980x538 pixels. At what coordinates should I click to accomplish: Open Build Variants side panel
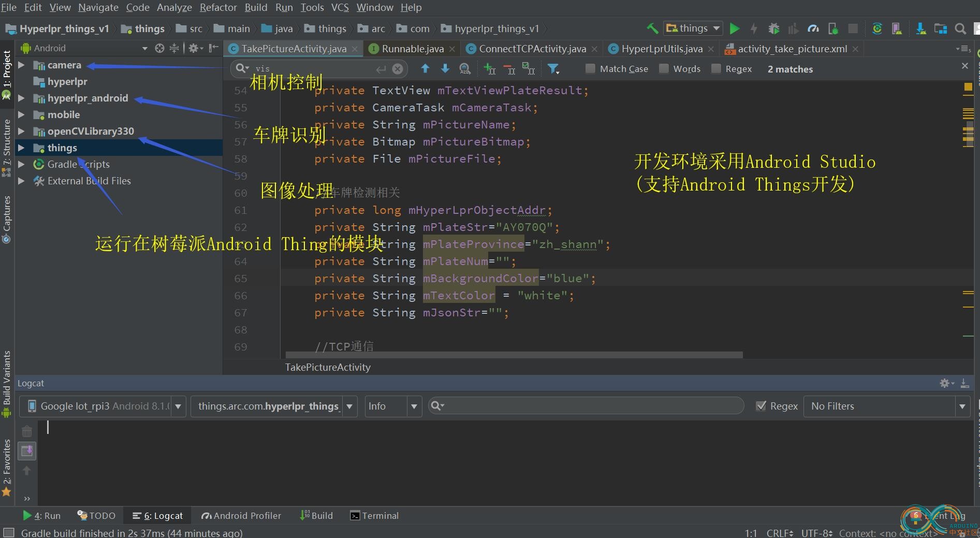(7, 383)
